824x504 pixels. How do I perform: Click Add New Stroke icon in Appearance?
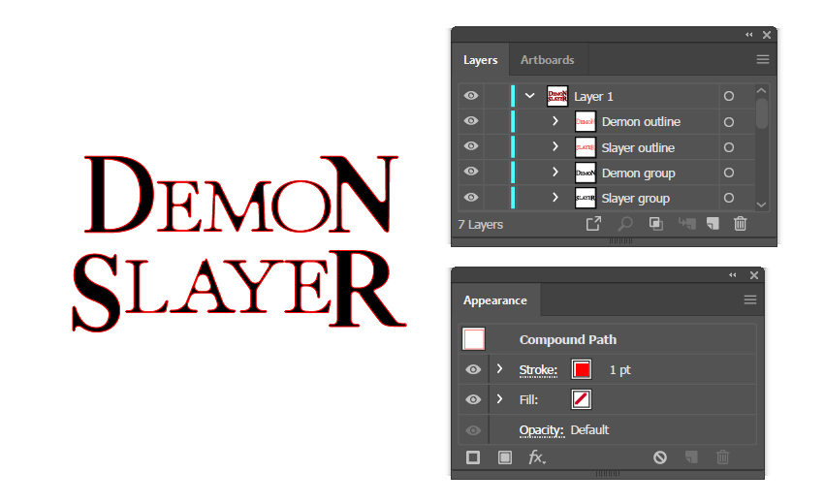473,457
